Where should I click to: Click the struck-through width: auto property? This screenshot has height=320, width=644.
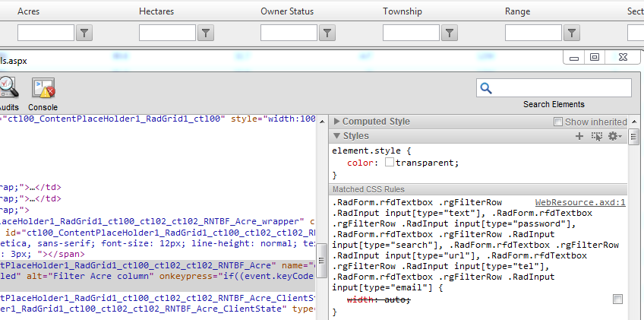click(x=379, y=299)
